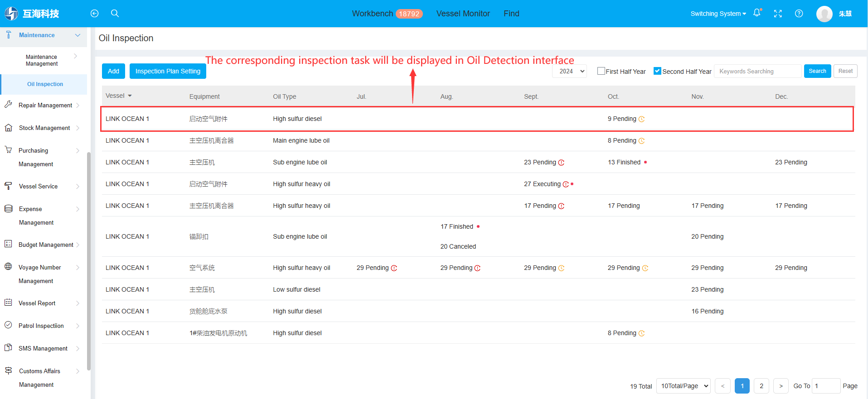
Task: Click the Low sulfur diesel cell
Action: [296, 289]
